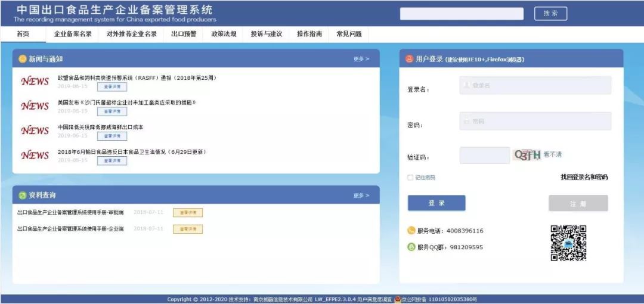This screenshot has height=304, width=644.
Task: View details of 使用手册-企业端 row
Action: coord(188,229)
